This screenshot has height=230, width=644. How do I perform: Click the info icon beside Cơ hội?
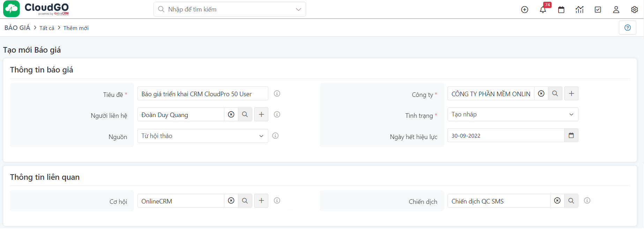coord(277,200)
